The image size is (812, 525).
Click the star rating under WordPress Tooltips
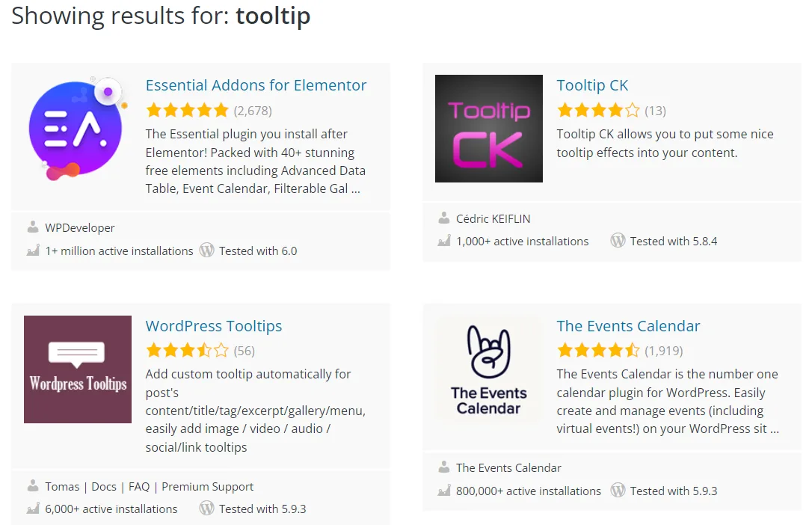[x=187, y=351]
